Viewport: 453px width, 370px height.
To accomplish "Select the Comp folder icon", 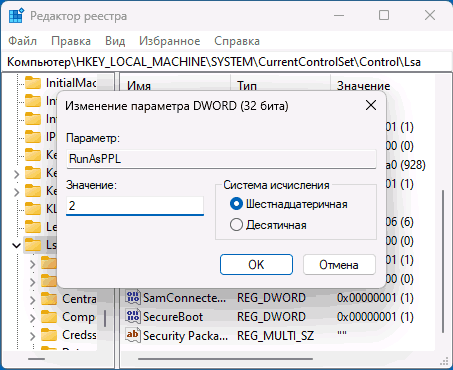I will pyautogui.click(x=49, y=317).
